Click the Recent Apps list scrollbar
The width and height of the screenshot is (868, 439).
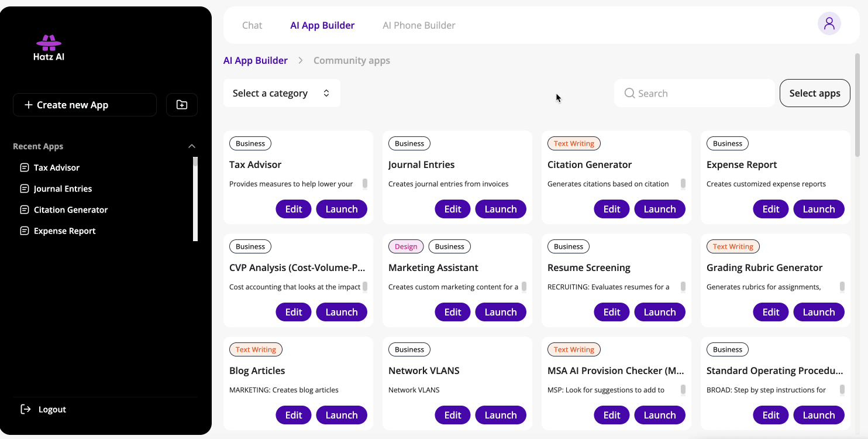click(195, 199)
